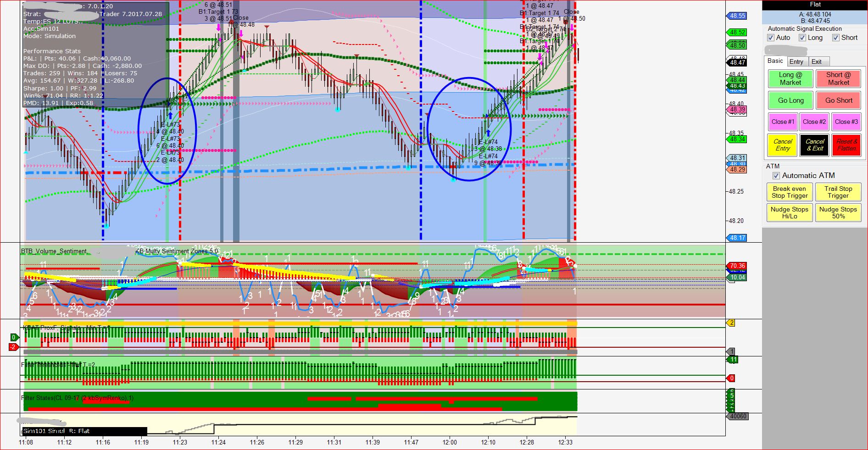Click the ask quote A: 48.48 104

(x=815, y=15)
